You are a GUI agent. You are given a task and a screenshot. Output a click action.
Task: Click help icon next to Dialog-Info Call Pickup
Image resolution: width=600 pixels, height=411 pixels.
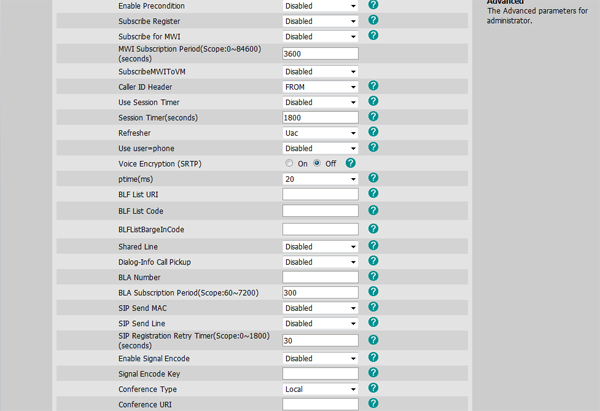[x=373, y=261]
